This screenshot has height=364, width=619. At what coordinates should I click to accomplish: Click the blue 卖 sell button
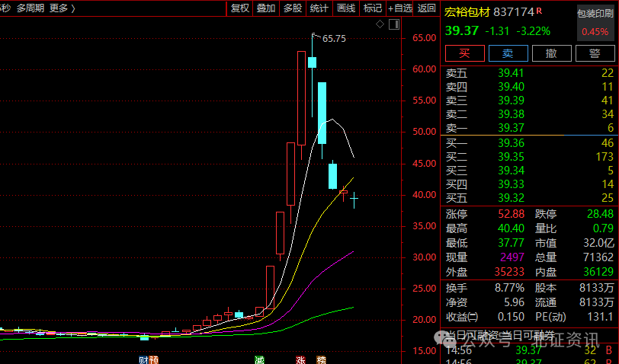(x=508, y=53)
